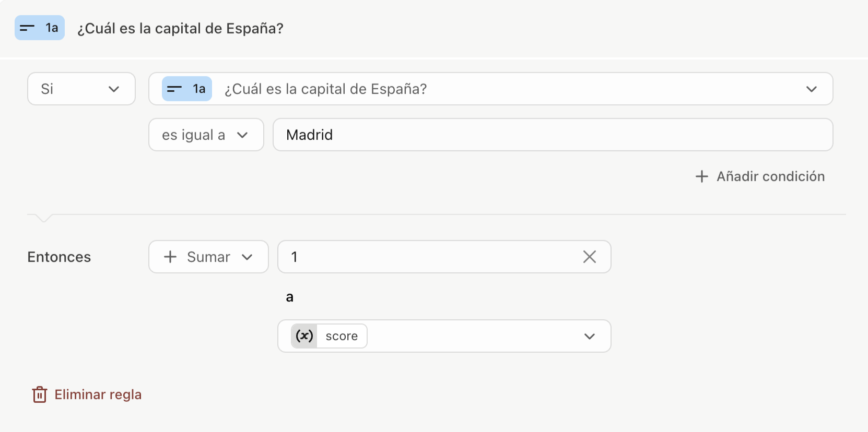Clear the value 1 with X icon

[x=590, y=257]
